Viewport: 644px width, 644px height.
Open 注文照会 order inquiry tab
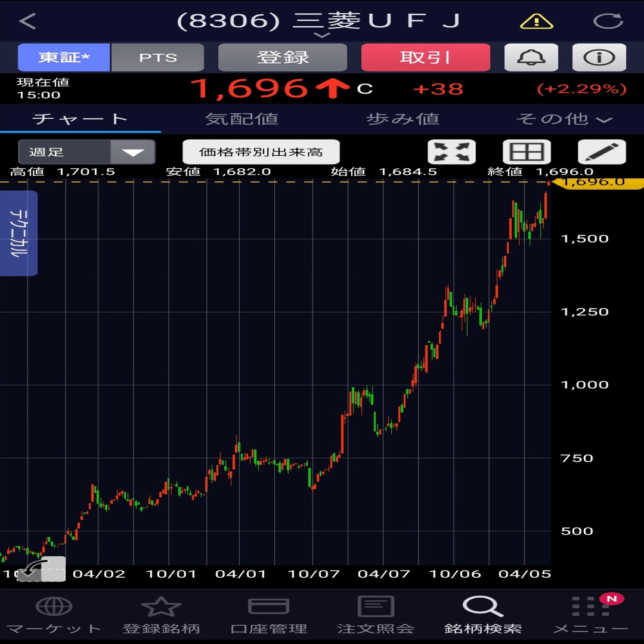coord(376,615)
